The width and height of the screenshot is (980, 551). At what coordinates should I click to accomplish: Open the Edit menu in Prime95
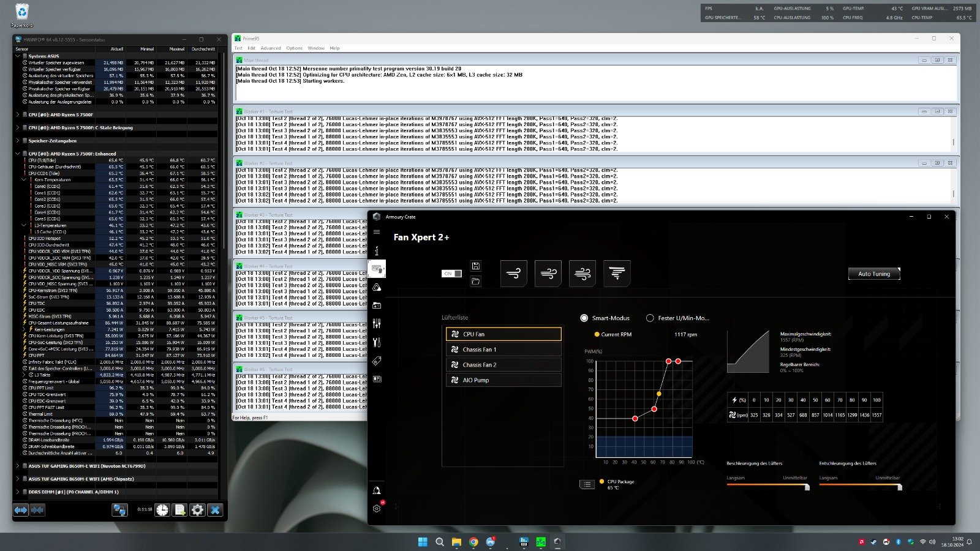[251, 48]
